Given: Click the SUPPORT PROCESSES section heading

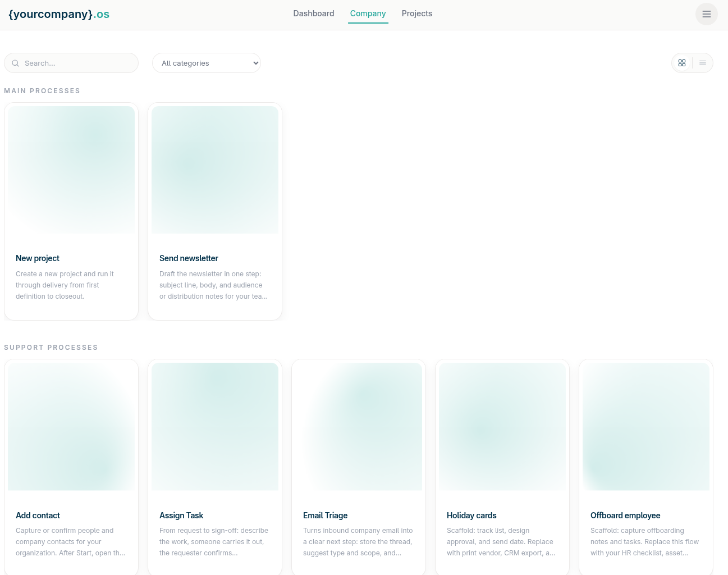Looking at the screenshot, I should pos(51,348).
